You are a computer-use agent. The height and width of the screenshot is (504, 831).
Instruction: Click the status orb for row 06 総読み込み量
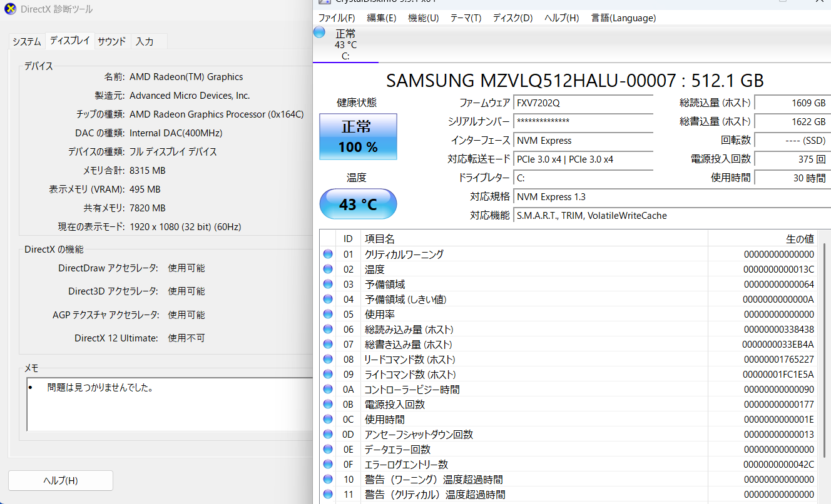click(328, 330)
